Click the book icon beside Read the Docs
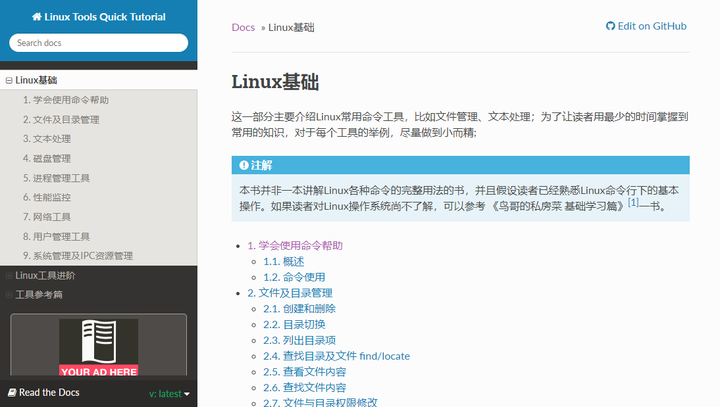 [x=12, y=393]
